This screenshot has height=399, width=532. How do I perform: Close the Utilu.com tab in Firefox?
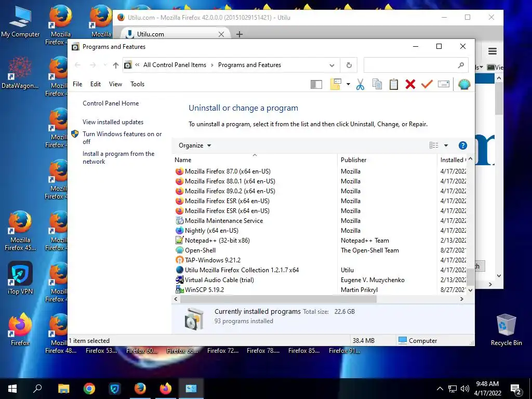tap(221, 34)
